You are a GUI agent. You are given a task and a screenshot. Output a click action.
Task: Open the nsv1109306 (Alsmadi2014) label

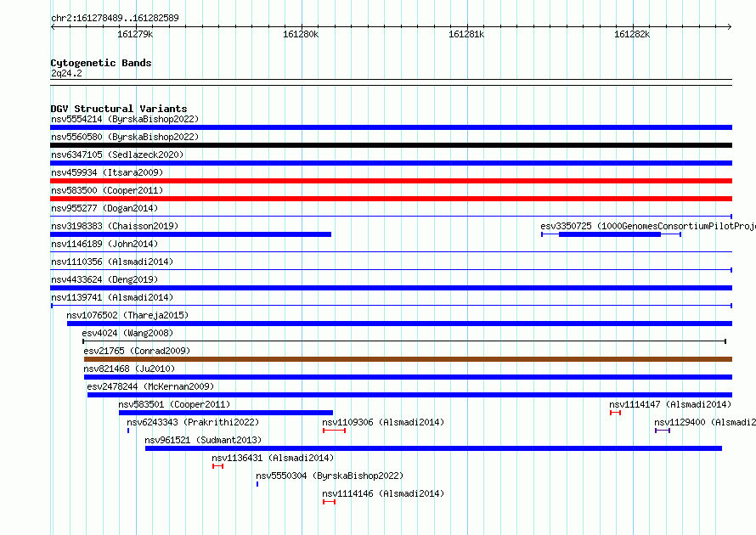383,422
